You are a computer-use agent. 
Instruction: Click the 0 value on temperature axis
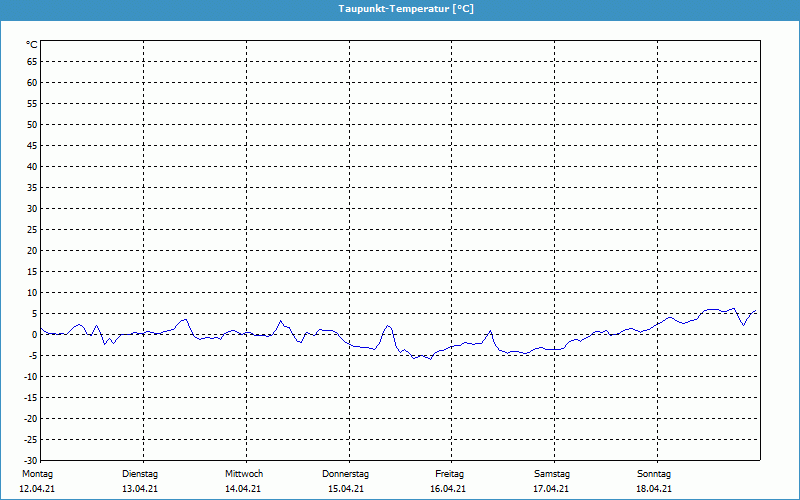click(35, 335)
